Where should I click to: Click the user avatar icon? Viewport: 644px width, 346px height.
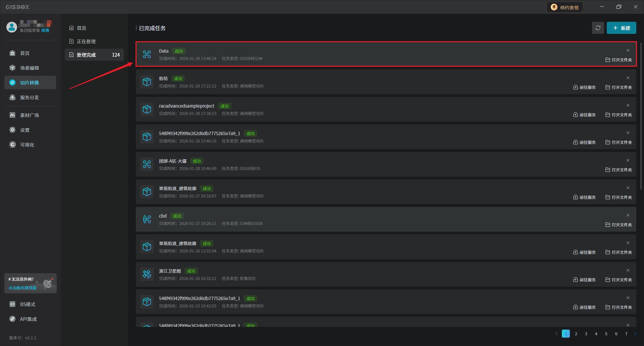tap(12, 27)
